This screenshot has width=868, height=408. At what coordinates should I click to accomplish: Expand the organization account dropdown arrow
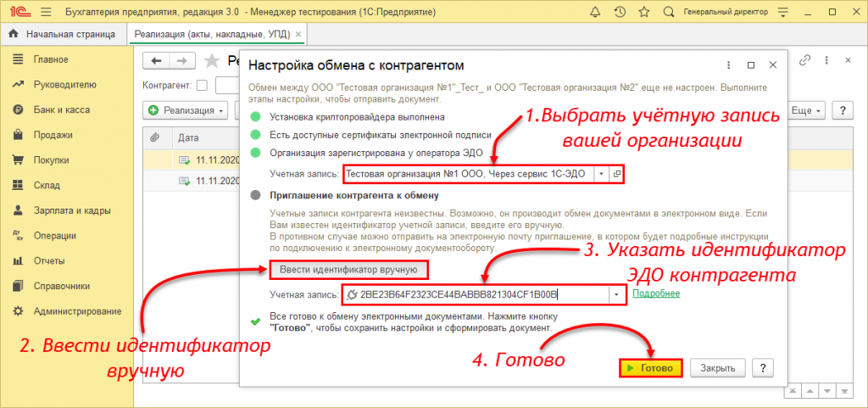click(602, 174)
